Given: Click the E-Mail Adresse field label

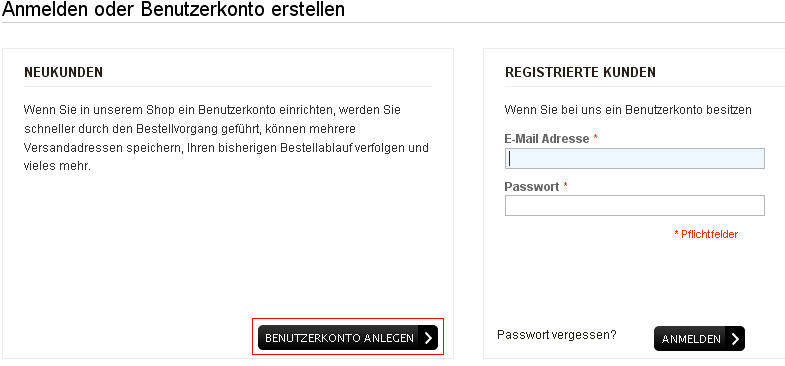Looking at the screenshot, I should click(547, 139).
